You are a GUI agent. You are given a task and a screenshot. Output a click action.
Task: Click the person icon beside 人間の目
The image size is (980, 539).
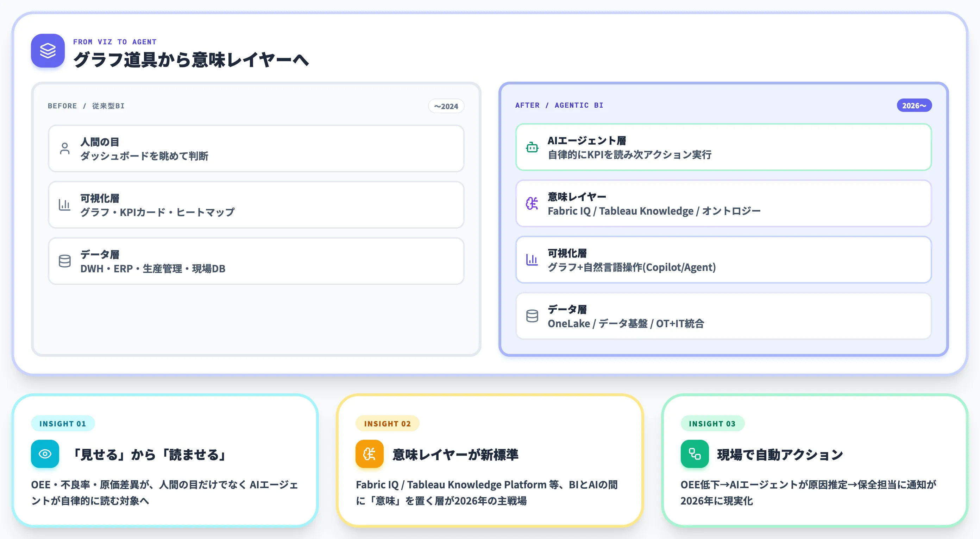[x=65, y=148]
